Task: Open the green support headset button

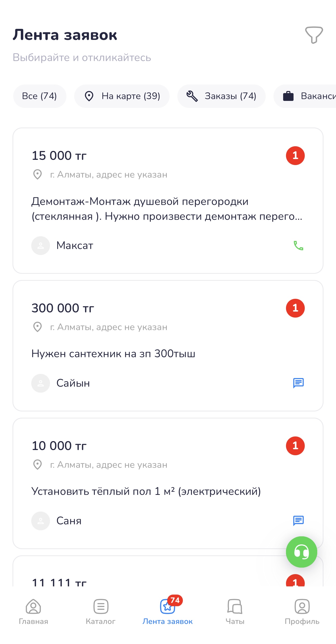Action: pos(301,552)
